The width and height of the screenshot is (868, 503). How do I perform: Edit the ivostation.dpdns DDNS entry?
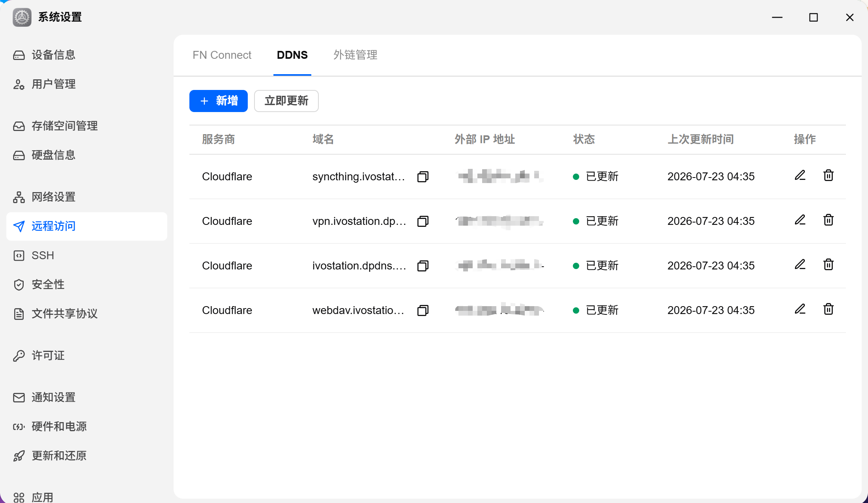pos(800,264)
